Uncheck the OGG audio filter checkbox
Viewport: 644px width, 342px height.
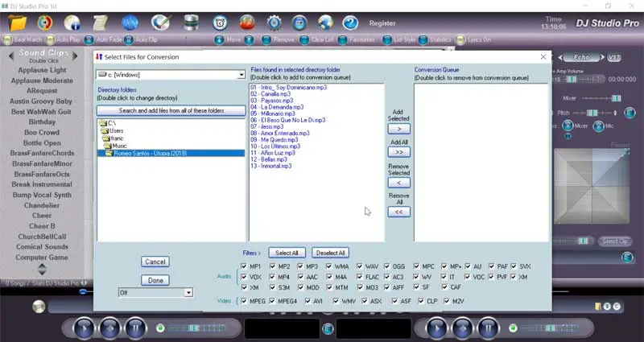[387, 266]
